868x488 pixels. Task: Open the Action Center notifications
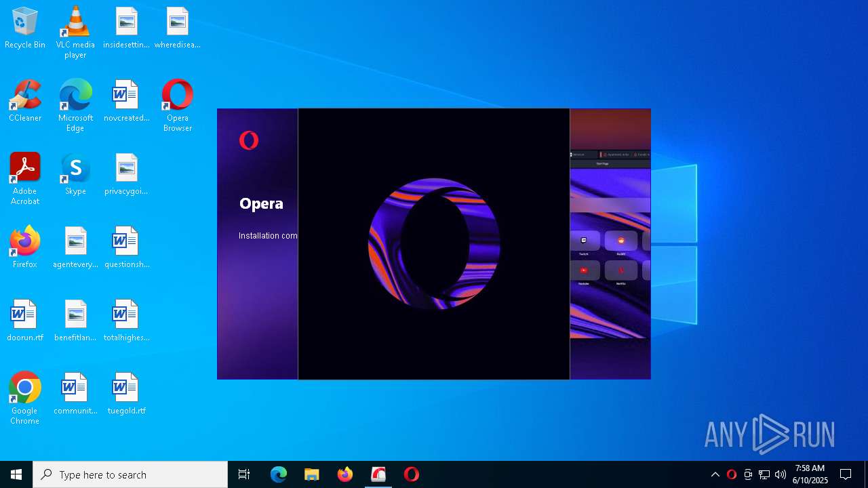pos(846,474)
